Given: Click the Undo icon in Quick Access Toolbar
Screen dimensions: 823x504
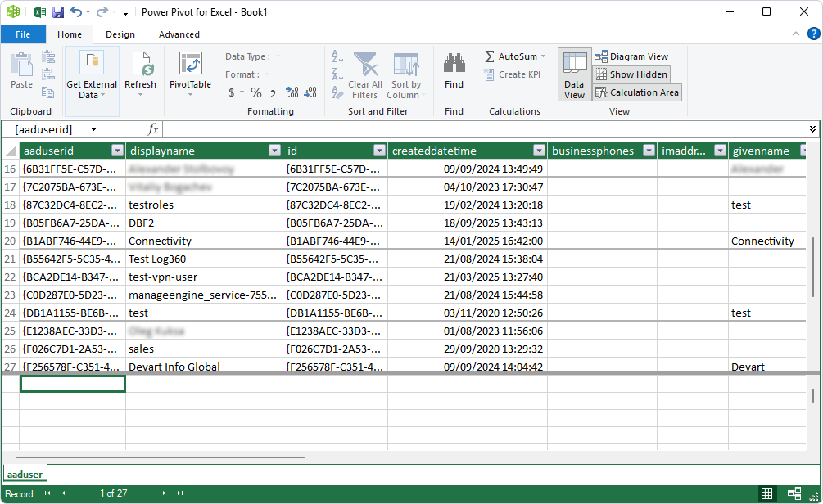Looking at the screenshot, I should [78, 11].
